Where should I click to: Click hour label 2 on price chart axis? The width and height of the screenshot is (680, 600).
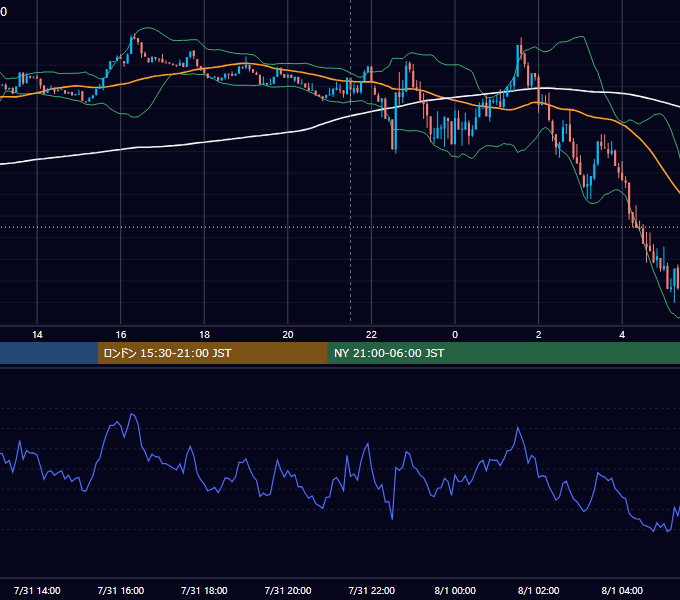[539, 335]
